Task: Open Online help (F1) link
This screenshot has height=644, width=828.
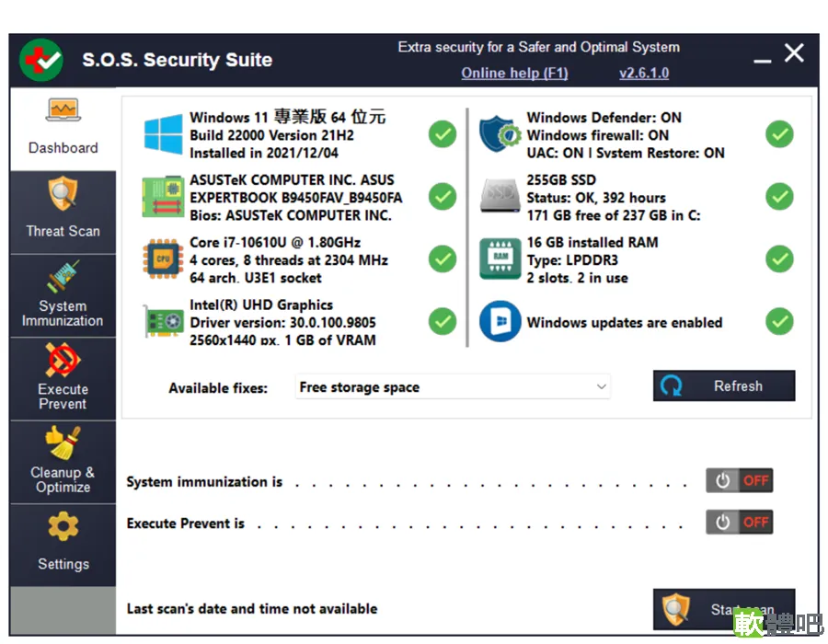Action: pyautogui.click(x=514, y=73)
